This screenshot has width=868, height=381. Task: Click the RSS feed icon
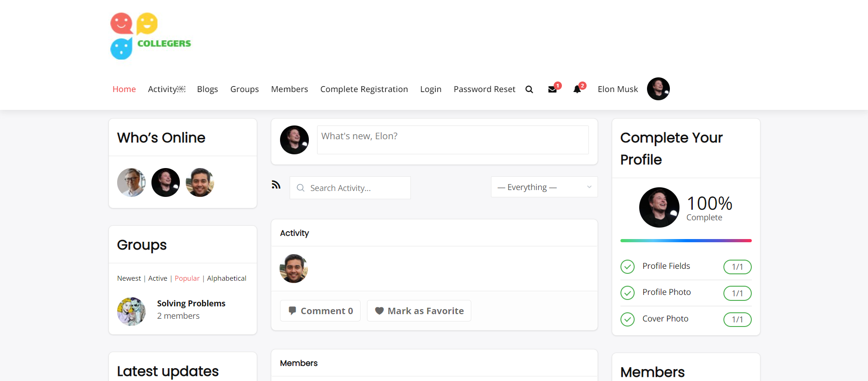pos(276,185)
